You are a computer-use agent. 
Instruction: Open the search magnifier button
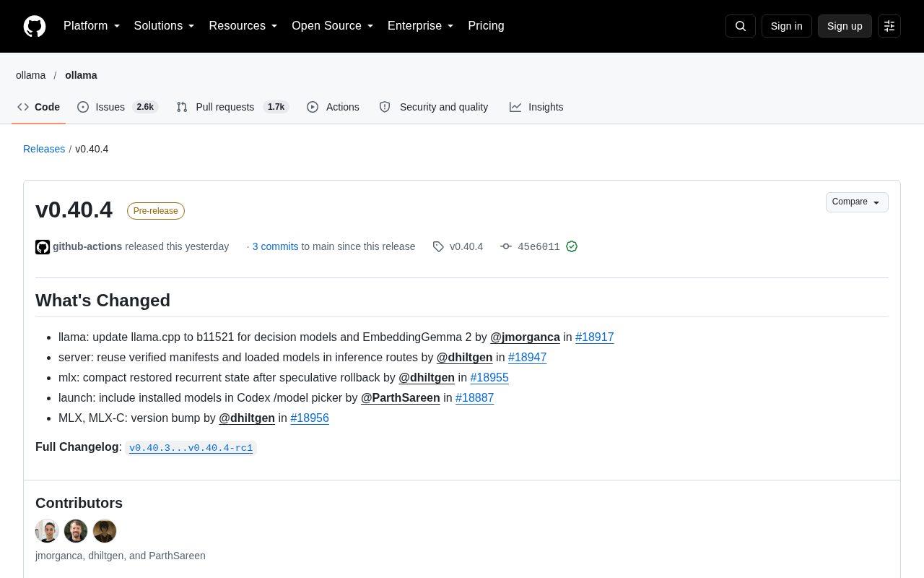[741, 26]
